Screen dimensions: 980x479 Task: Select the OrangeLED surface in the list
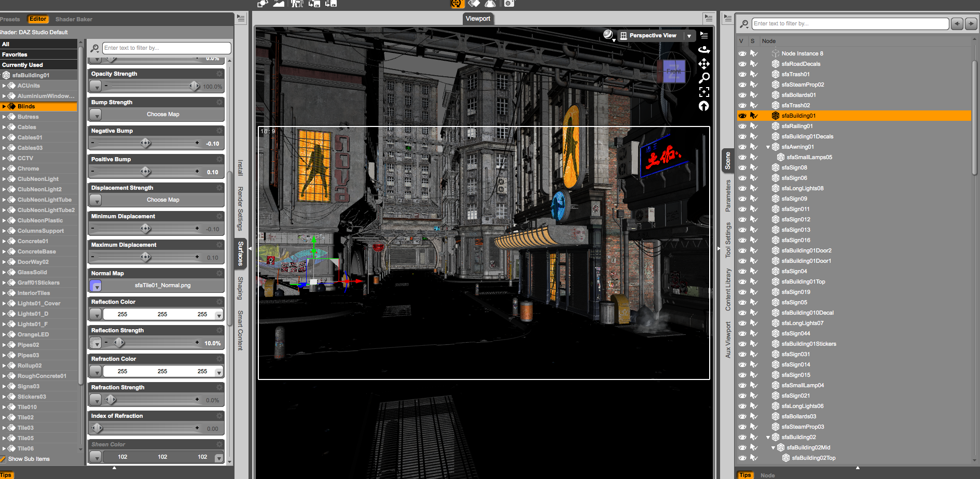[33, 334]
